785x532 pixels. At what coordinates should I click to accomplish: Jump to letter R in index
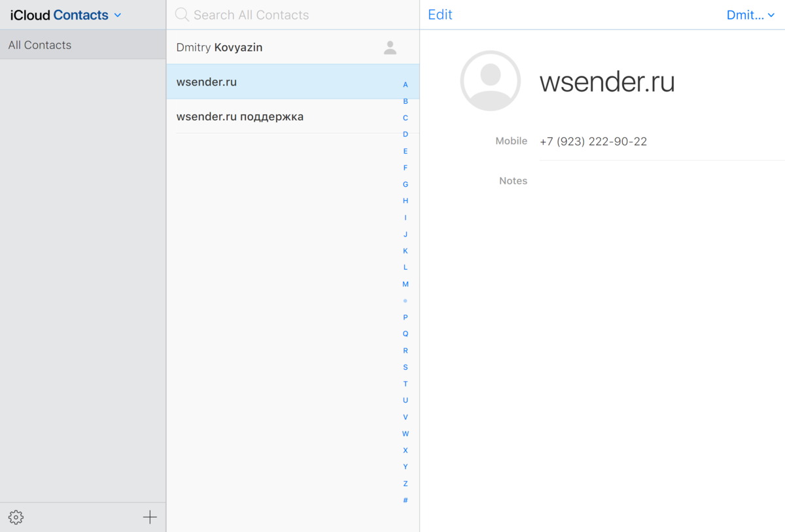406,351
